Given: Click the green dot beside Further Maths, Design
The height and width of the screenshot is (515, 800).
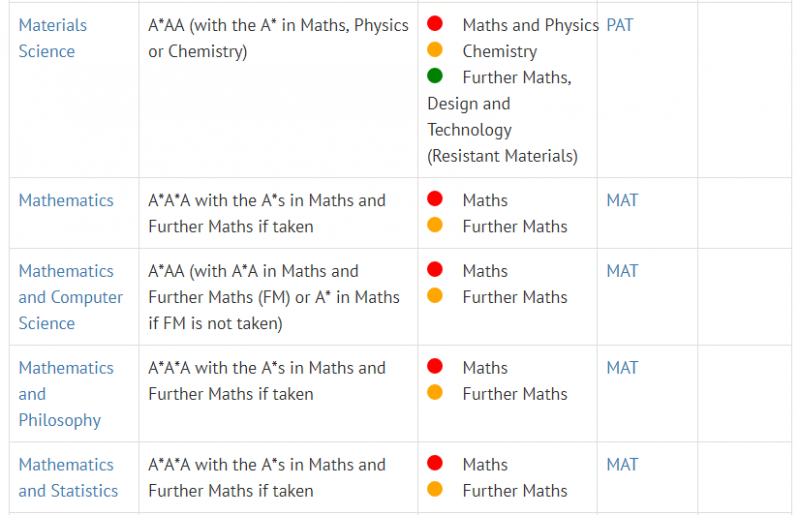Looking at the screenshot, I should (435, 76).
